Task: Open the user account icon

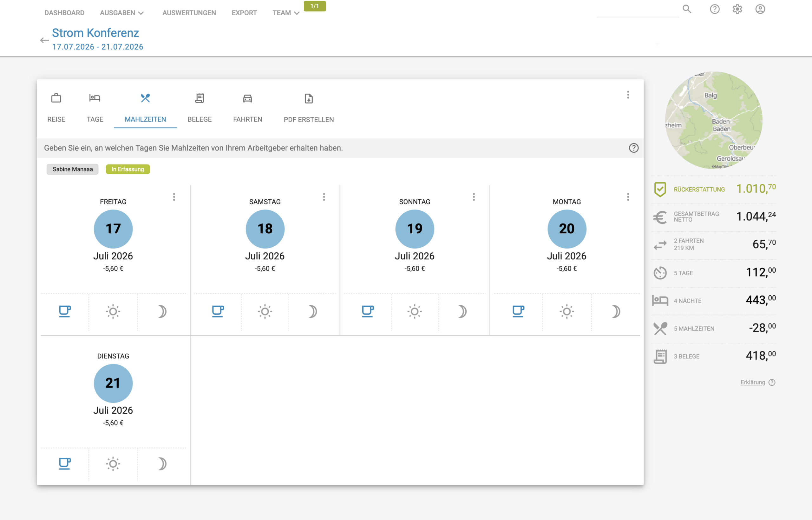Action: [x=760, y=9]
